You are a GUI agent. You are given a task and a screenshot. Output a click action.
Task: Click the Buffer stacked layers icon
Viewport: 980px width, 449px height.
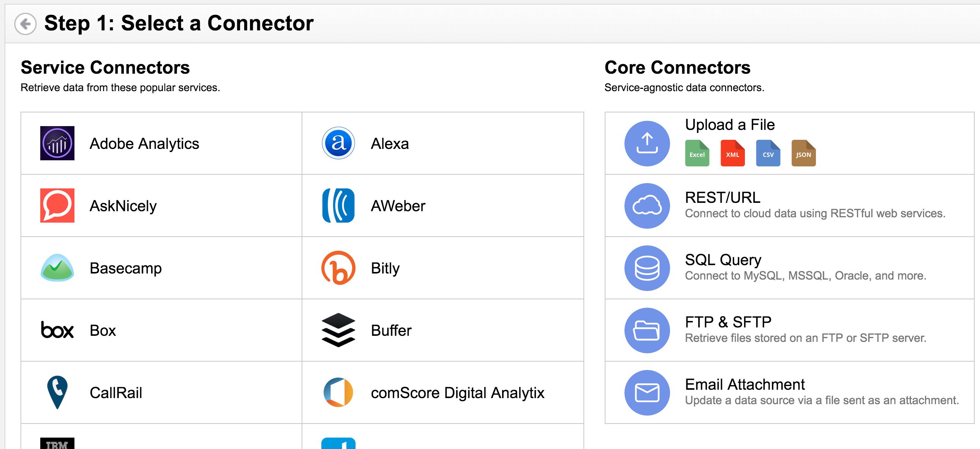click(338, 330)
